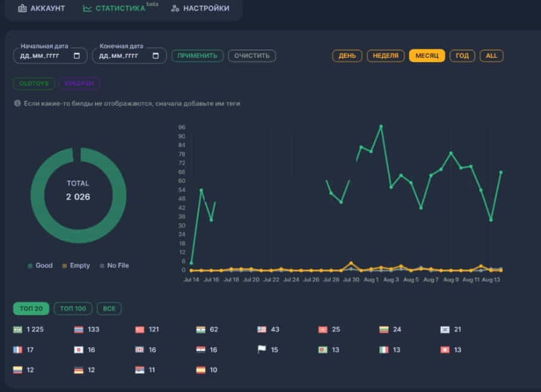Go to the НАСТРОЙКИ tab
The height and width of the screenshot is (392, 541).
coord(200,8)
